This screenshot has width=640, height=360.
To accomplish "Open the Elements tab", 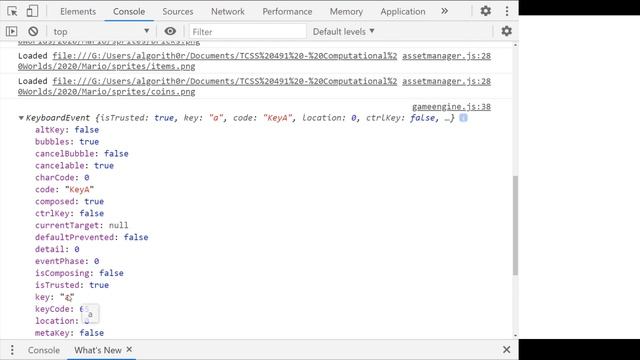I will pyautogui.click(x=78, y=11).
